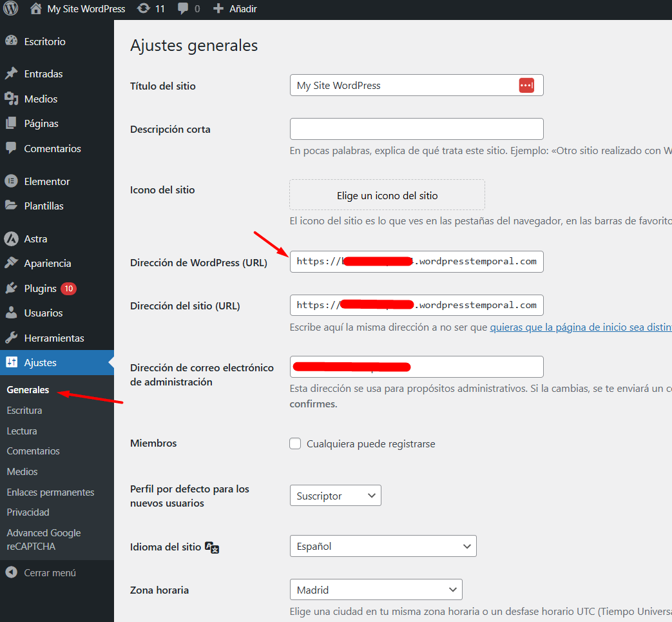This screenshot has height=622, width=672.
Task: Click the Comentarios speech bubble icon in the sidebar
Action: tap(12, 148)
